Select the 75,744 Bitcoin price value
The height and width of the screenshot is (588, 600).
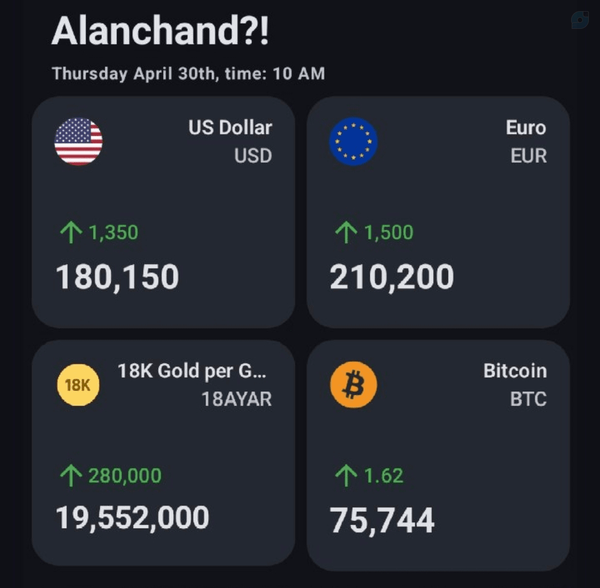382,520
